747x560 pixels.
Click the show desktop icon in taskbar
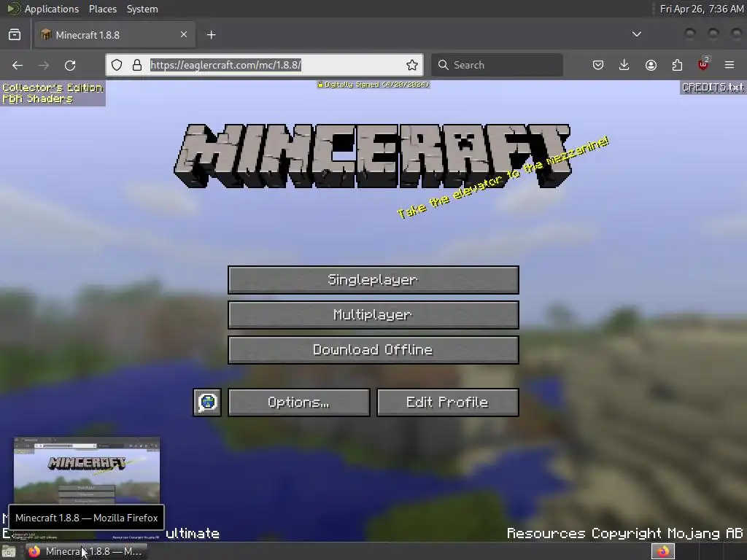click(9, 551)
